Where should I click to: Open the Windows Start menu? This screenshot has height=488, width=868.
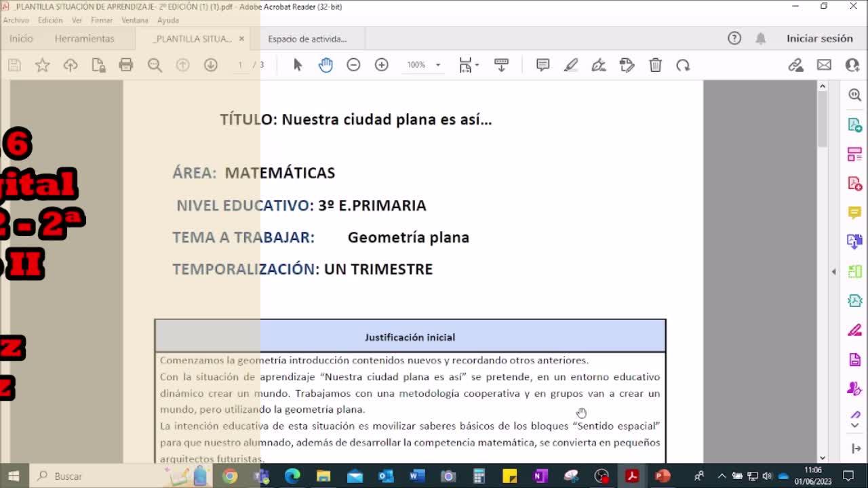click(x=13, y=476)
